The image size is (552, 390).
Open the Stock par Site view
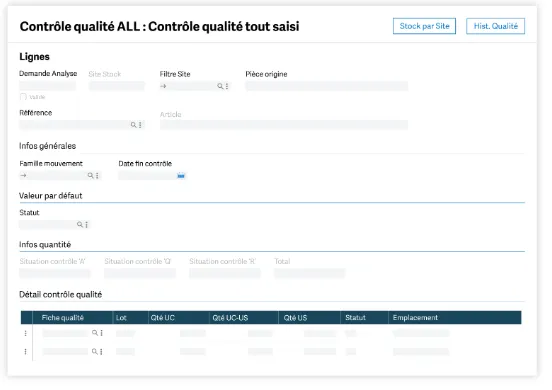tap(424, 26)
